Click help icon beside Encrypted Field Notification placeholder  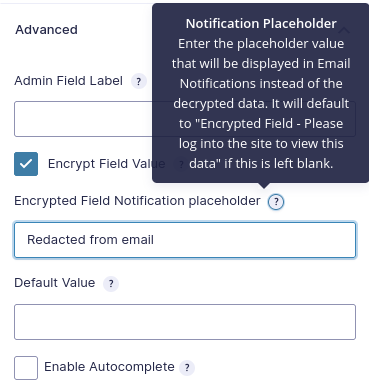tap(276, 202)
